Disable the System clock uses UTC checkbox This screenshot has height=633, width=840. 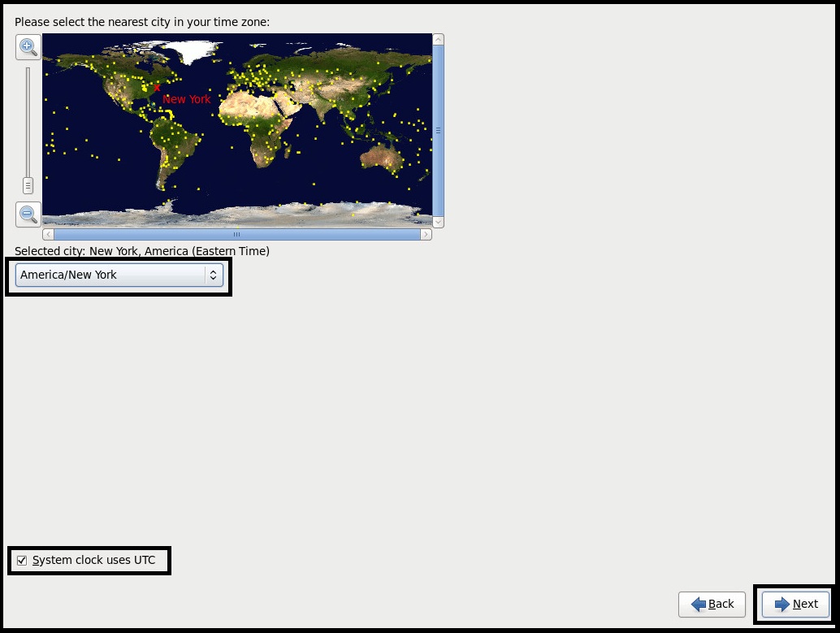(x=22, y=561)
